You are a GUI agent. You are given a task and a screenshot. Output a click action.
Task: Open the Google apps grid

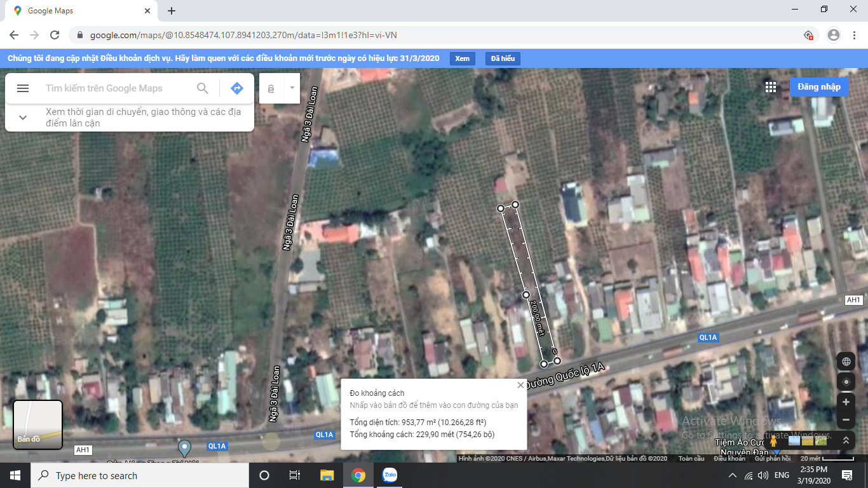click(771, 87)
